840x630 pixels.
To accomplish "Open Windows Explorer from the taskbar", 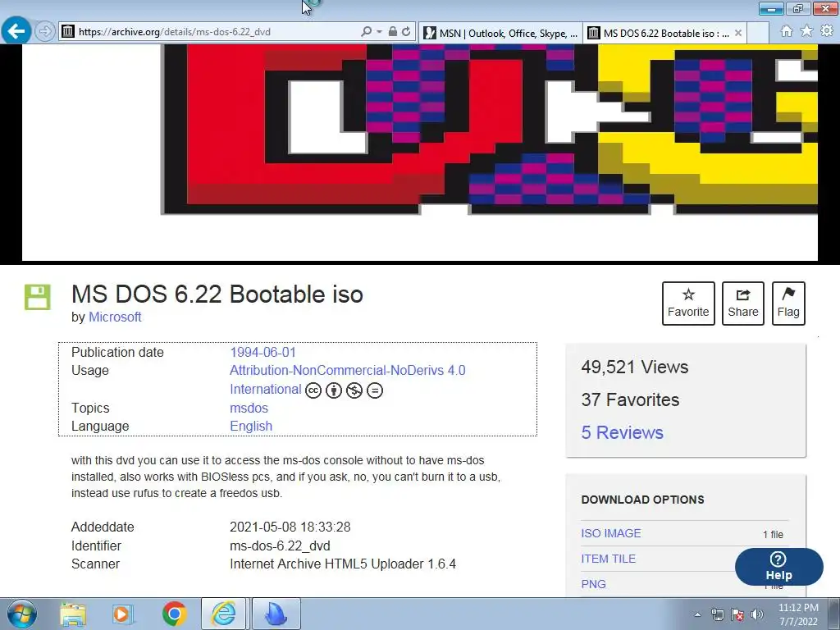I will [73, 614].
